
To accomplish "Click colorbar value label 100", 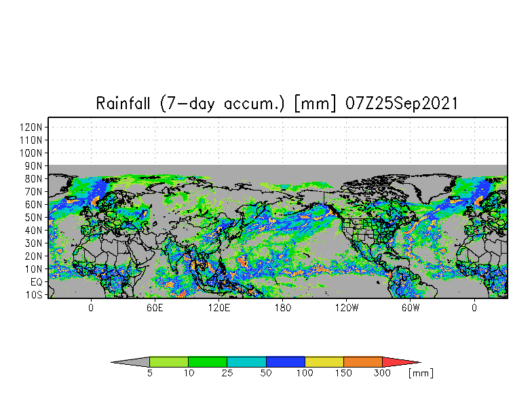I will [x=304, y=373].
